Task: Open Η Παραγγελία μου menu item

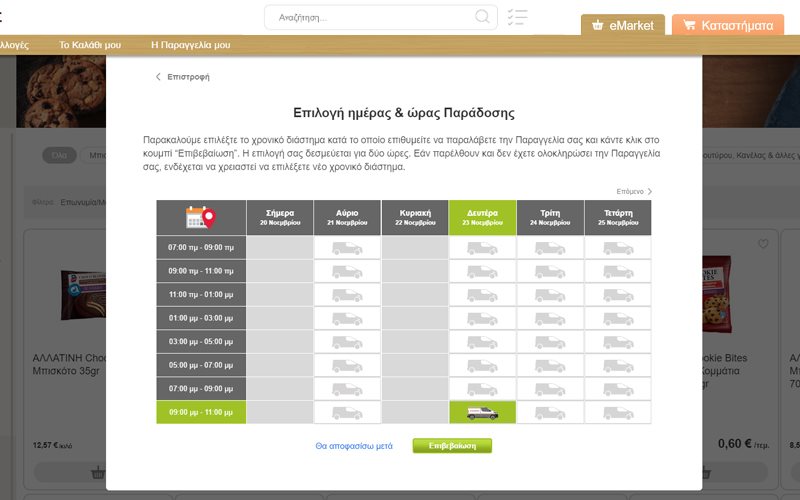Action: point(190,45)
